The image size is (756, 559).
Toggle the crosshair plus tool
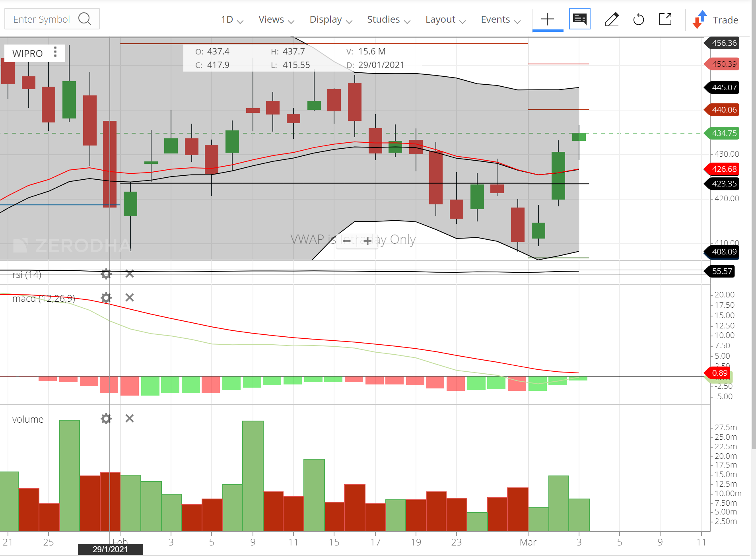click(x=548, y=19)
